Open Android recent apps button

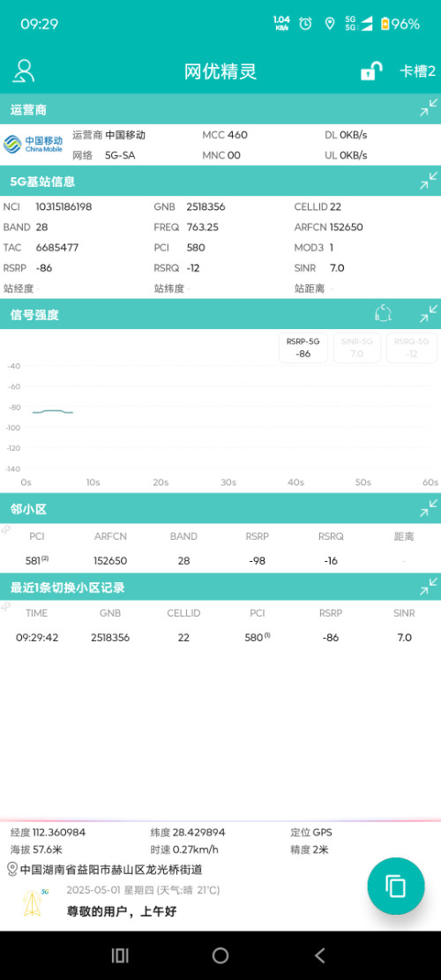tap(120, 955)
